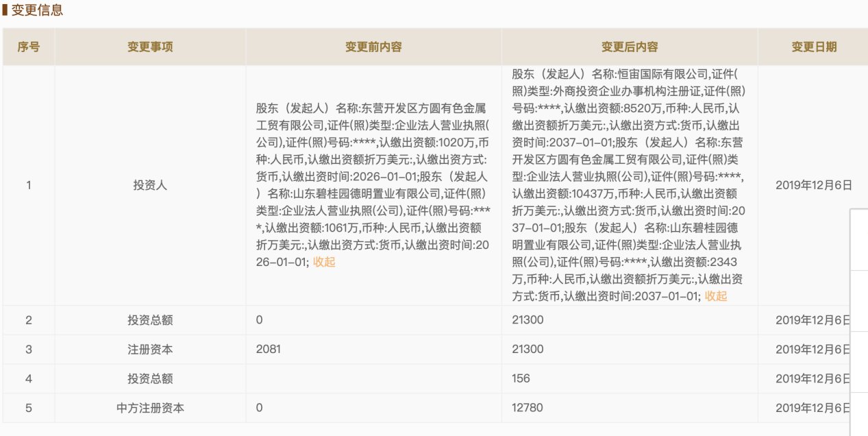Click 投资总额 in row 2
Screen dimensions: 868x436
click(150, 320)
